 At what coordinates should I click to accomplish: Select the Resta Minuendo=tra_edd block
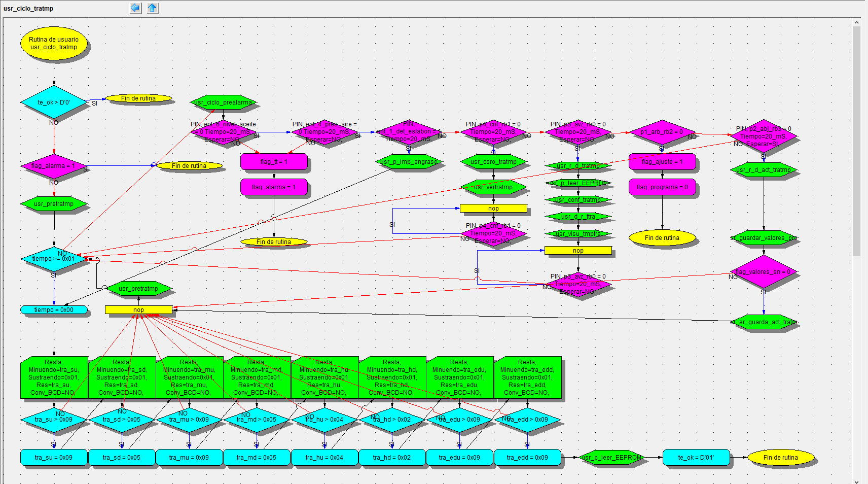pos(527,377)
